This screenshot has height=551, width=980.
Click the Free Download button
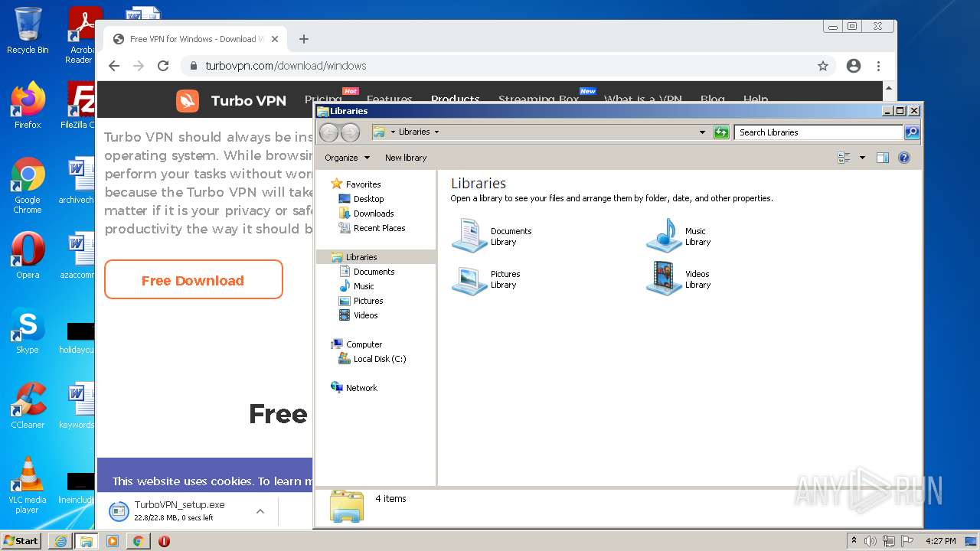(x=194, y=280)
